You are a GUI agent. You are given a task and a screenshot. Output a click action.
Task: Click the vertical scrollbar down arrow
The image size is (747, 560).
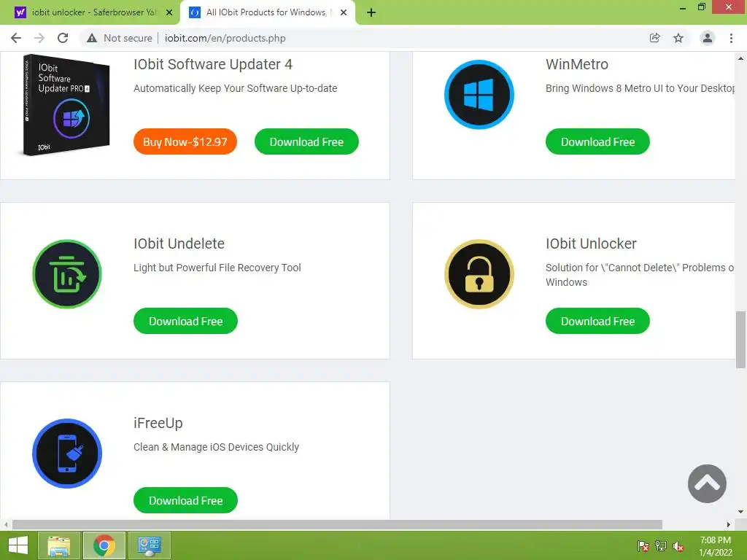point(740,512)
